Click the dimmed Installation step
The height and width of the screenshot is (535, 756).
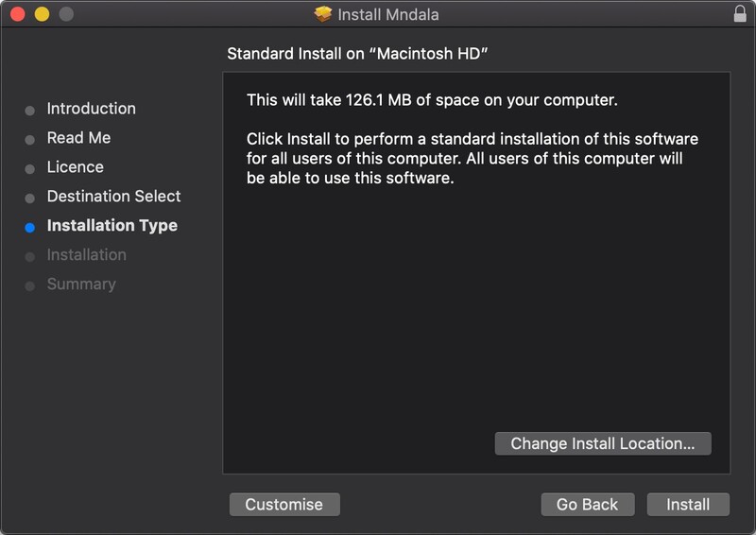86,255
